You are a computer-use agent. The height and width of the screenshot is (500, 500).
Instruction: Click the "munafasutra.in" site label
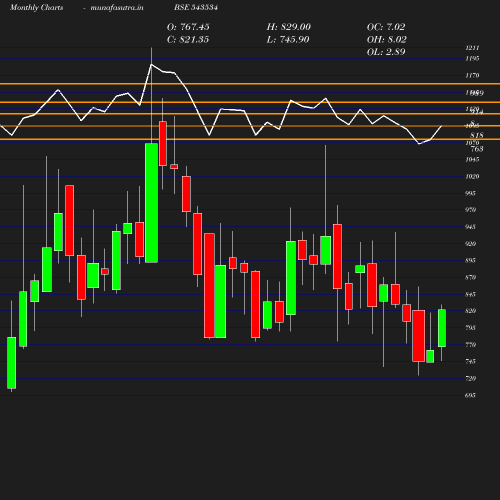click(117, 7)
